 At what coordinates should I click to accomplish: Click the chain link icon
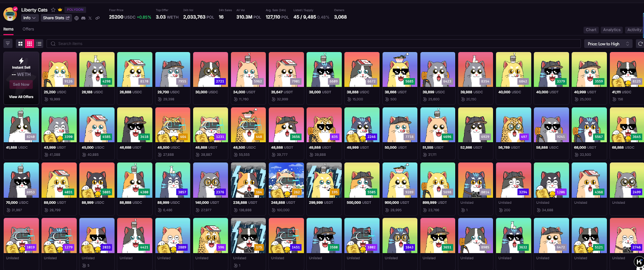[97, 18]
